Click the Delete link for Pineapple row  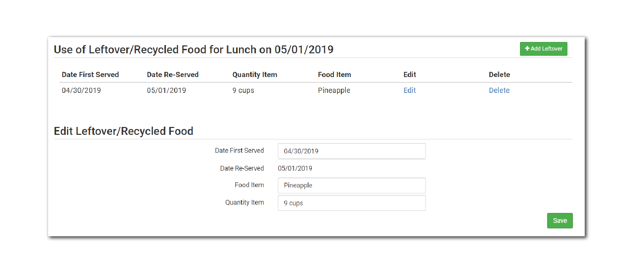(x=499, y=90)
